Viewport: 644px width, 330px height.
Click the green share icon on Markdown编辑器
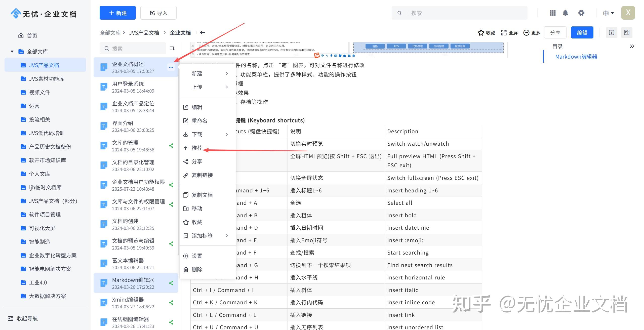click(171, 283)
